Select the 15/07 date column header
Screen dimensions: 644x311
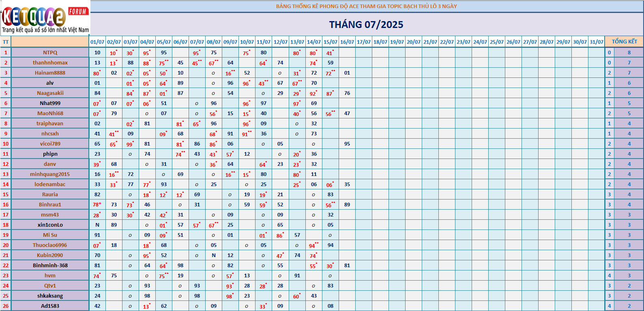(x=331, y=42)
